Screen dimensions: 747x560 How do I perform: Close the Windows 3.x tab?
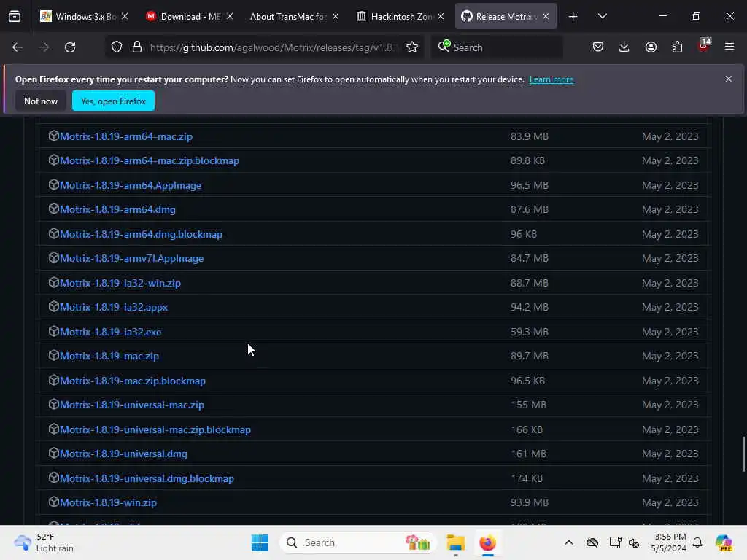125,17
